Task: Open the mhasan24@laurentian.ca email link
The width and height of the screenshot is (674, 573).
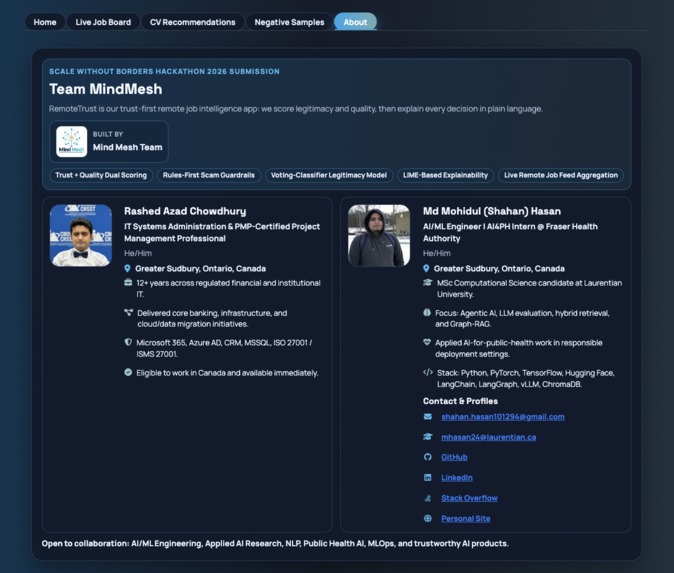Action: pos(489,437)
